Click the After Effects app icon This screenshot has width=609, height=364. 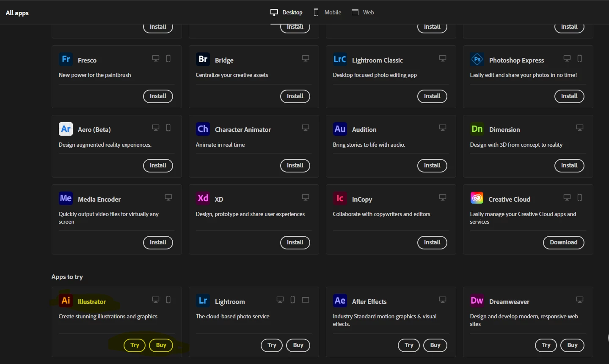[340, 301]
